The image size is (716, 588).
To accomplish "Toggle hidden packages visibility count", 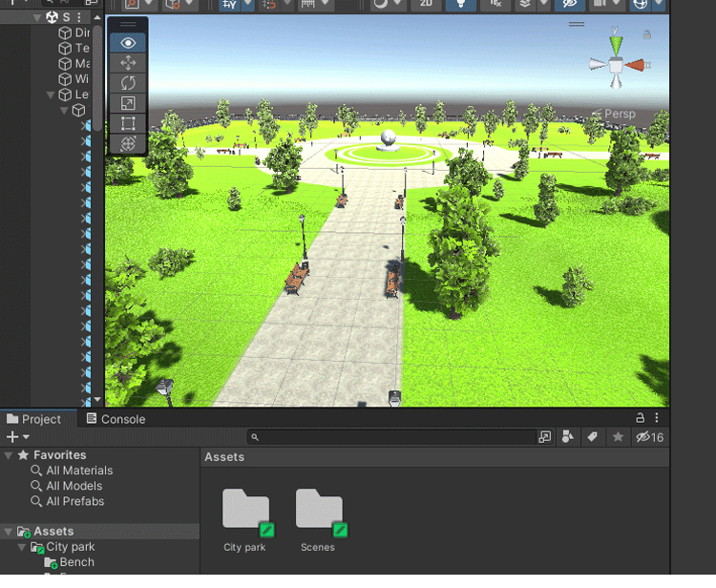I will click(x=649, y=437).
